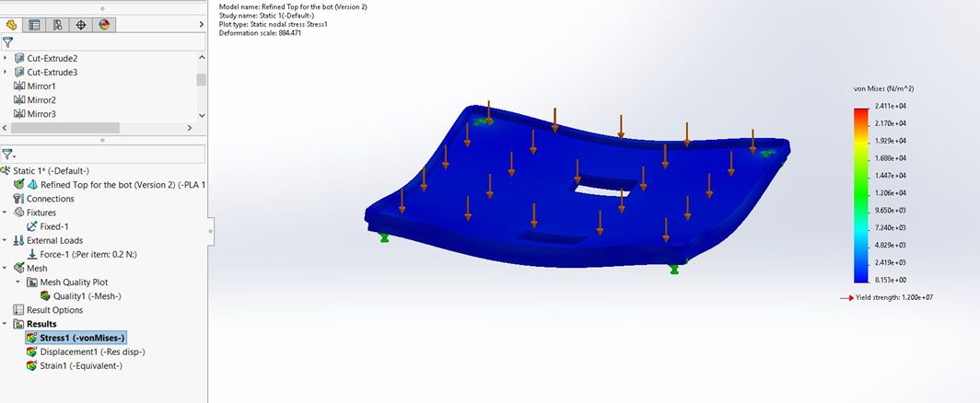Click the Force-1 load icon
980x403 pixels.
click(x=32, y=254)
